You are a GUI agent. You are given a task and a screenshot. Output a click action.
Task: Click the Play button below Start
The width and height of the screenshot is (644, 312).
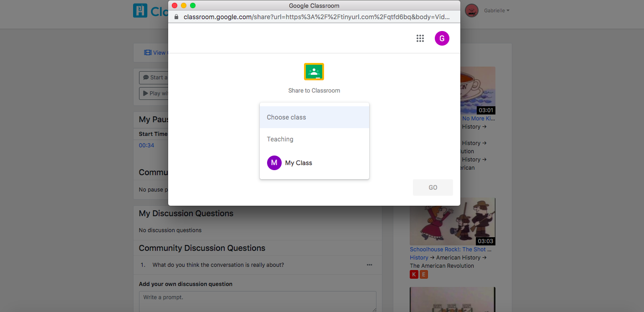pos(154,94)
